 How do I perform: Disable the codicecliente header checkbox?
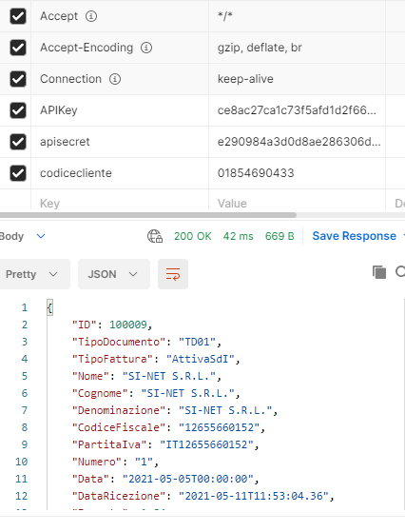click(18, 173)
